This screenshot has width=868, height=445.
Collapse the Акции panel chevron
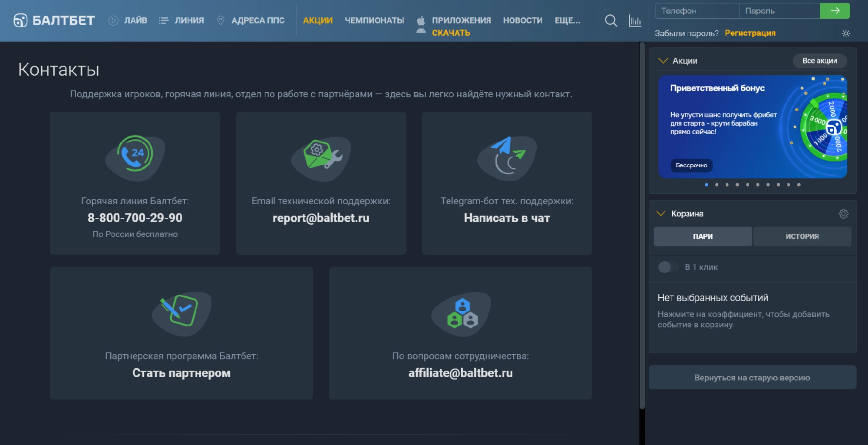coord(663,61)
